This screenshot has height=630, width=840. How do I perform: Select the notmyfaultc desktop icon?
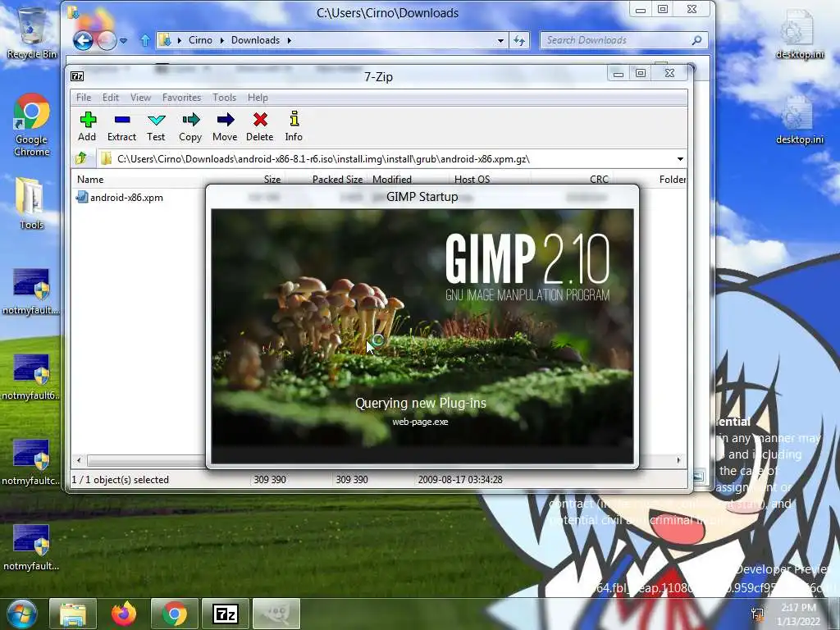coord(31,462)
